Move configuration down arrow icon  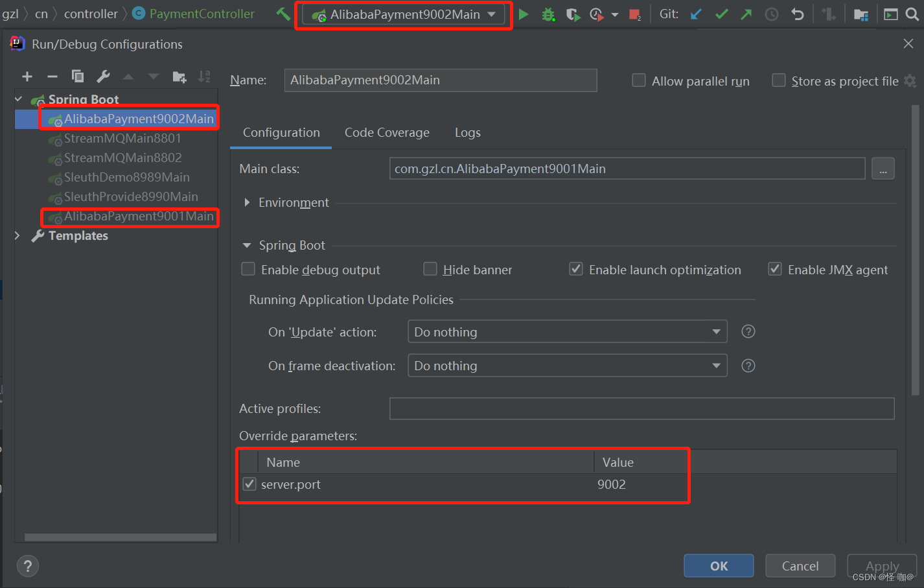(154, 76)
